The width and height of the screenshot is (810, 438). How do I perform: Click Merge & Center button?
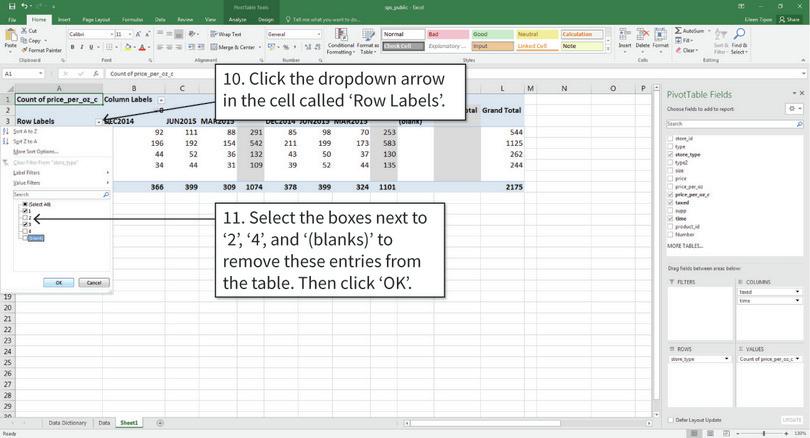[x=233, y=47]
